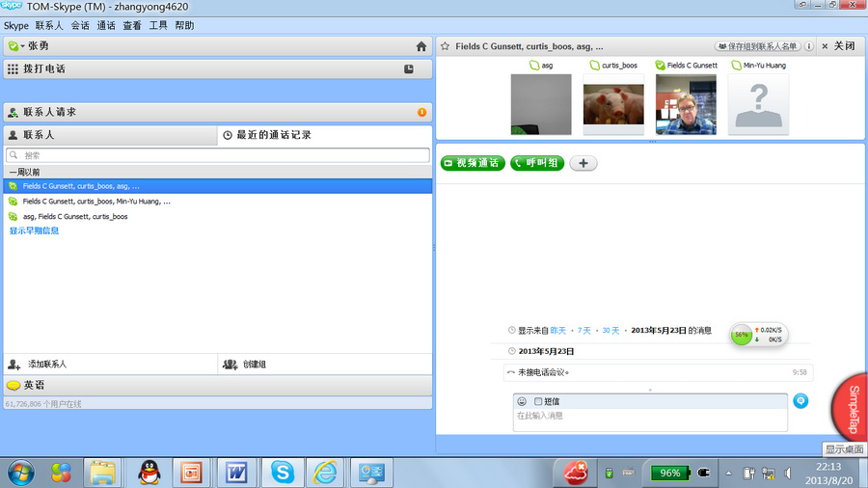The height and width of the screenshot is (488, 868).
Task: Click the conversation info icon
Action: point(809,46)
